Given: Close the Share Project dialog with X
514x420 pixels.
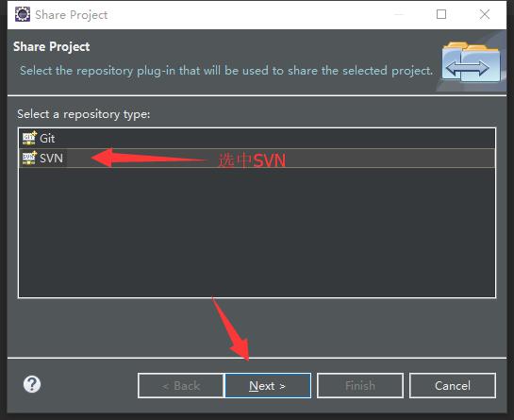Looking at the screenshot, I should (x=485, y=14).
